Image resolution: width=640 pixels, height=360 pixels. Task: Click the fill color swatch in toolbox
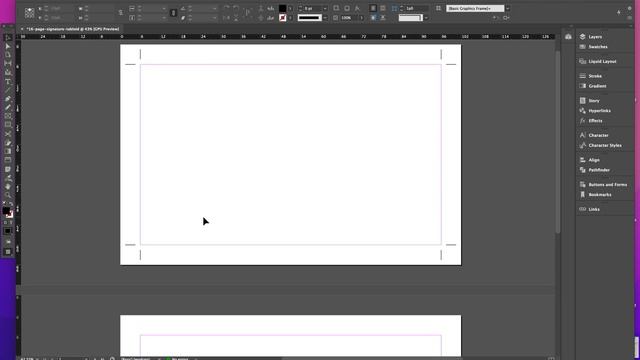click(x=6, y=211)
